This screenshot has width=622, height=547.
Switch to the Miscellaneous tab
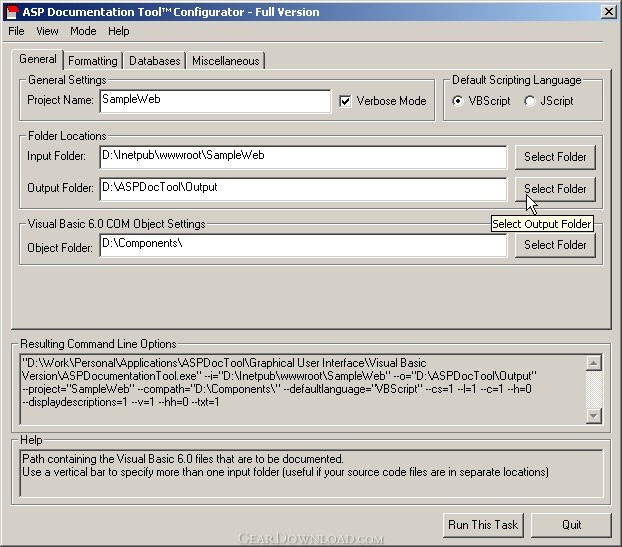point(226,61)
